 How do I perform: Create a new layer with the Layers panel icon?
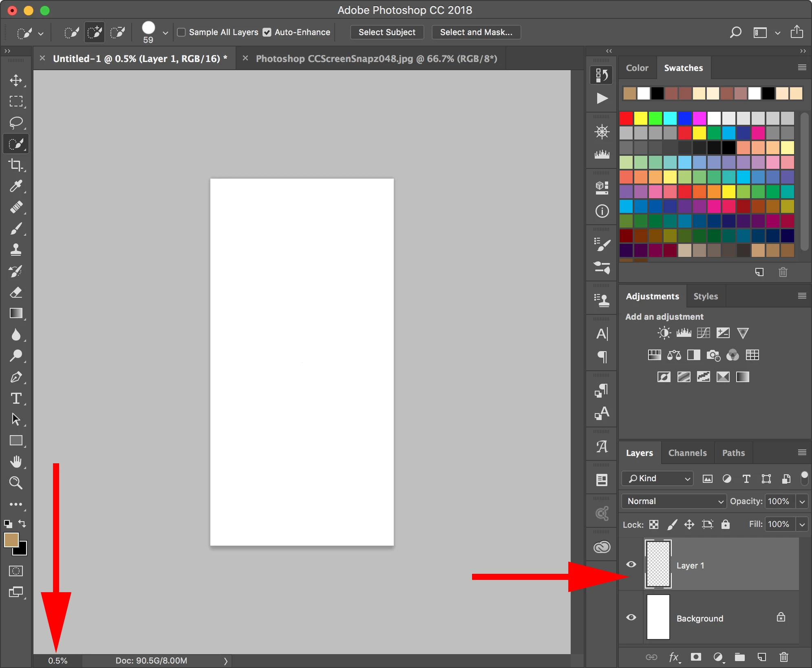coord(761,657)
